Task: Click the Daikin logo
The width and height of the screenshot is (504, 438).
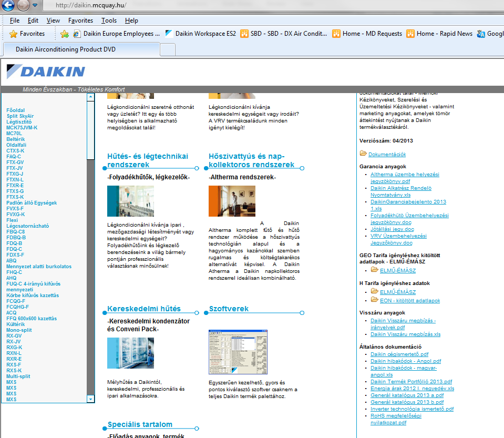Action: 46,72
